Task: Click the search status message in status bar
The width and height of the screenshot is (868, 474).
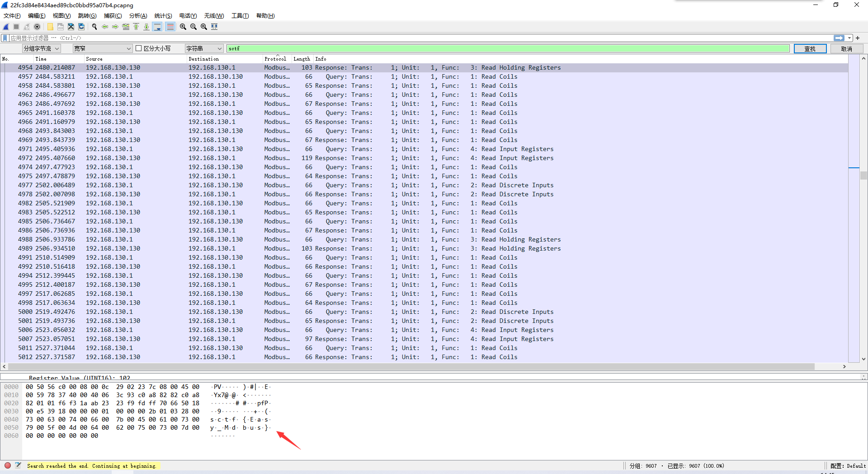Action: coord(92,466)
